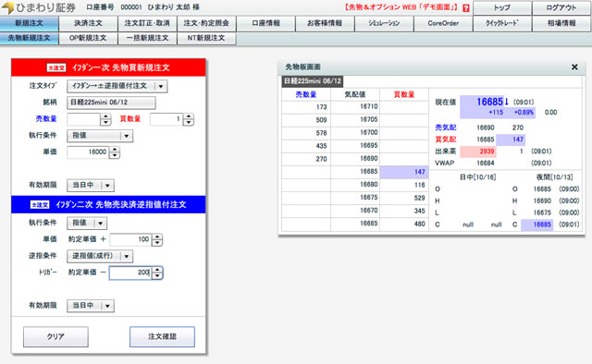The image size is (592, 364).
Task: Close the 先物板画面 panel
Action: 574,67
